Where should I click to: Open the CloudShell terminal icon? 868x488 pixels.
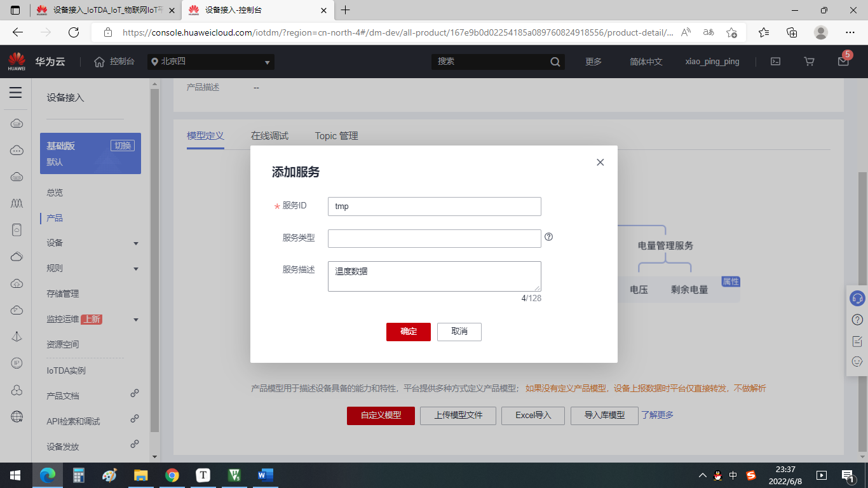click(x=775, y=62)
